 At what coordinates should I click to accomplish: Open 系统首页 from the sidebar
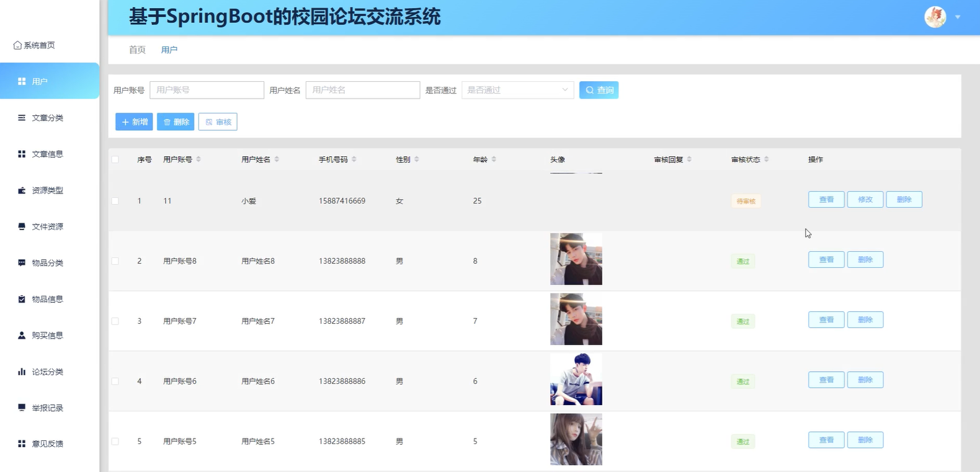(34, 45)
